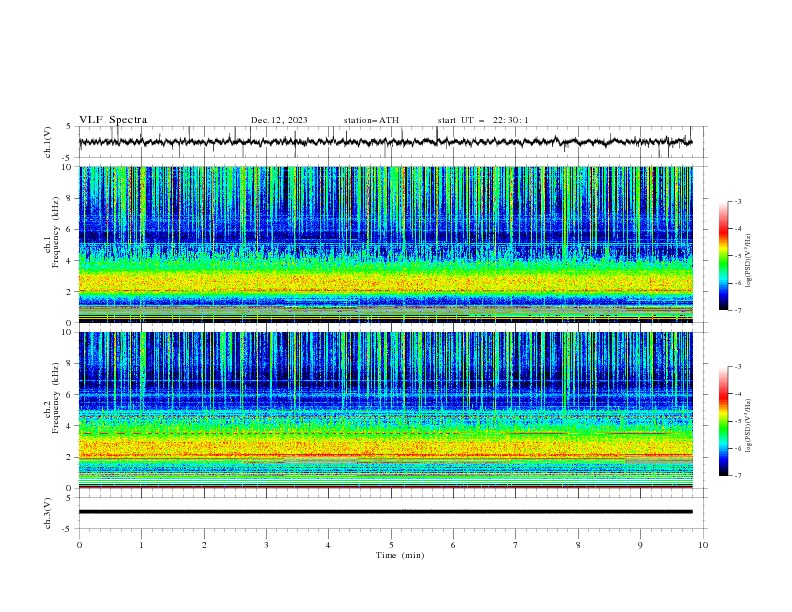Click the 'station=ATH' label
This screenshot has height=612, width=792.
371,120
